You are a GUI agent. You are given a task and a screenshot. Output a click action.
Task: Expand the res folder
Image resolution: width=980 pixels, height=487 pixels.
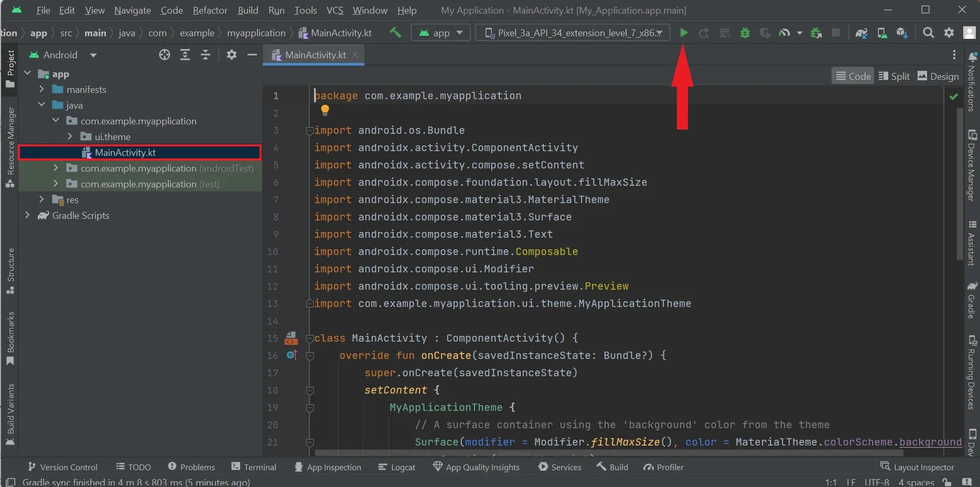[42, 199]
